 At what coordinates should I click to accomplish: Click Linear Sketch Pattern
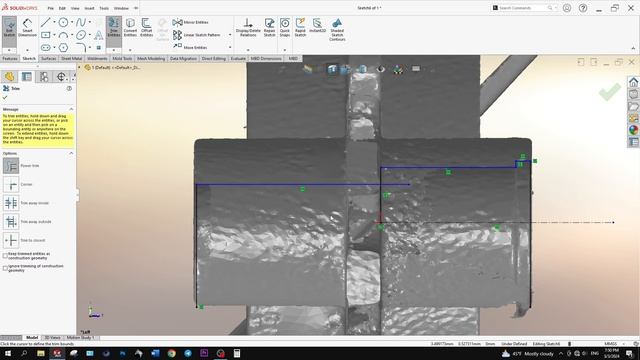(196, 35)
